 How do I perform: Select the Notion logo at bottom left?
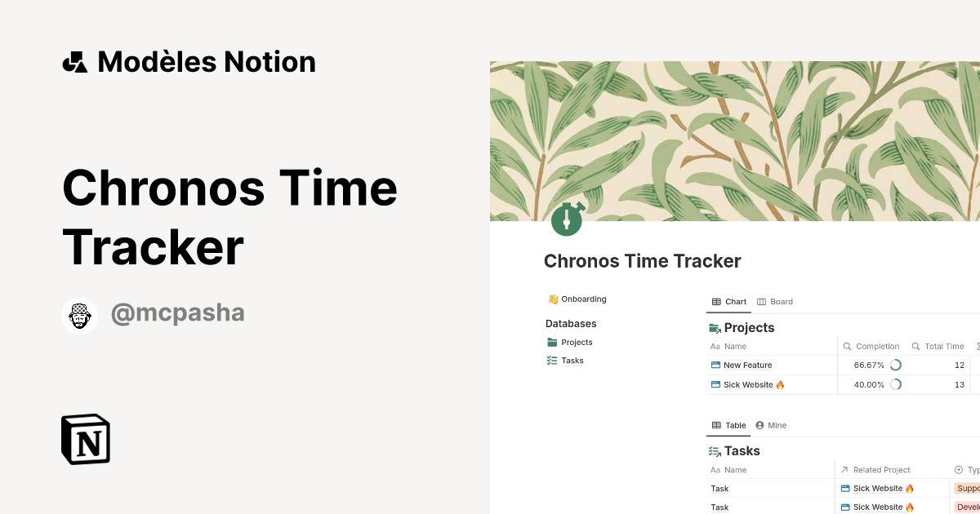click(x=85, y=439)
